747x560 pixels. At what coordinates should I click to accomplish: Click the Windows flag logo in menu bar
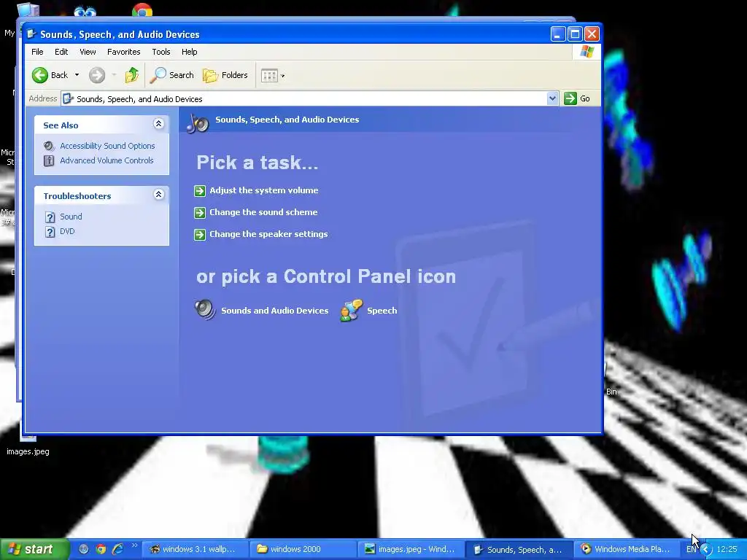click(587, 52)
